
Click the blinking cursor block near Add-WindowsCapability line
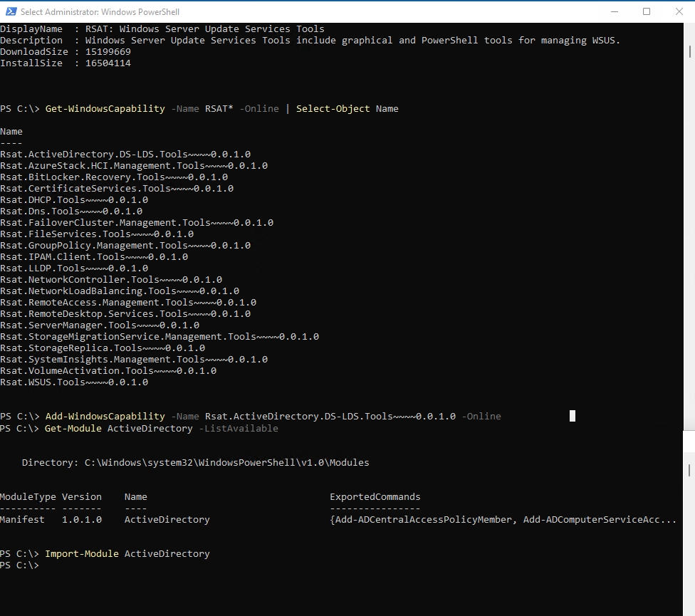click(x=572, y=416)
